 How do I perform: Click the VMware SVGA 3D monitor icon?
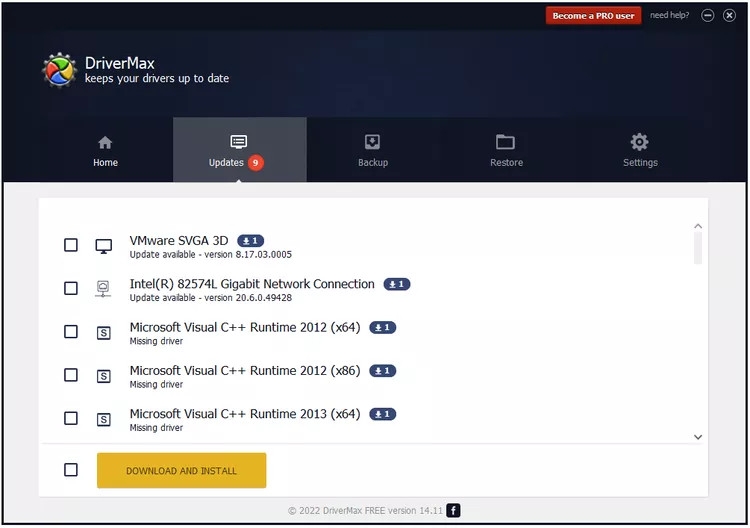coord(103,246)
